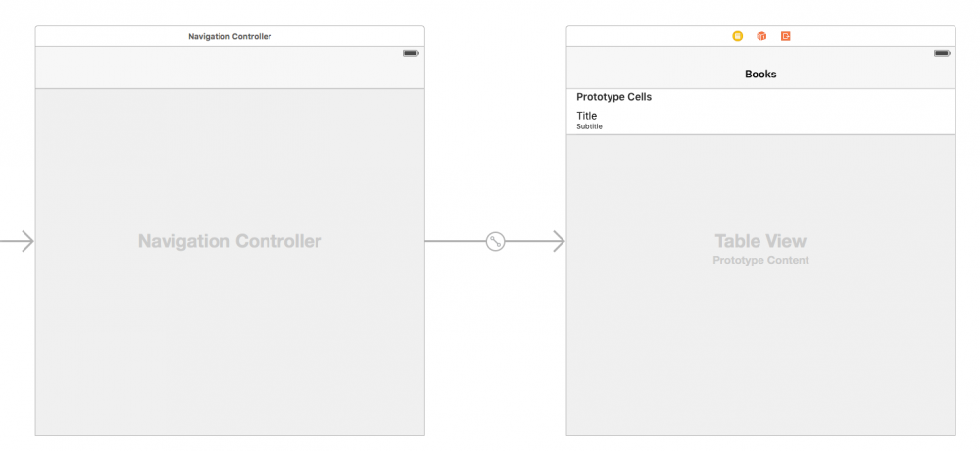Select the Title label in prototype cell
Image resolution: width=980 pixels, height=451 pixels.
586,116
